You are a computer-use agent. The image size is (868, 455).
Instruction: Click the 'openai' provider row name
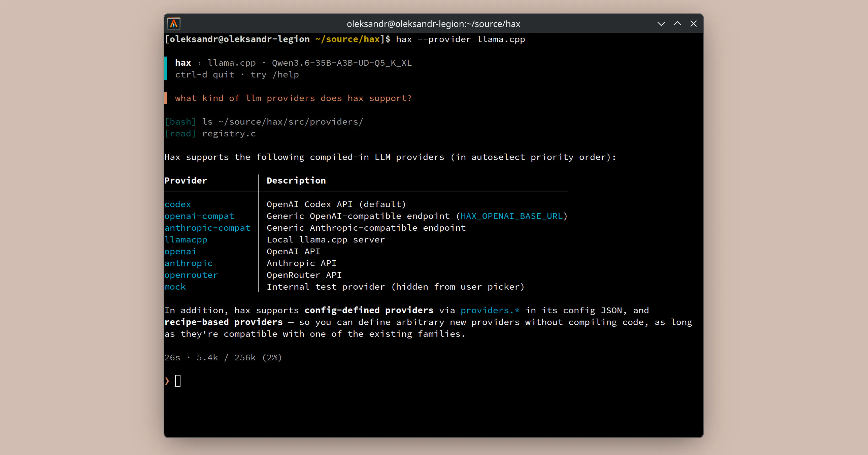[180, 252]
